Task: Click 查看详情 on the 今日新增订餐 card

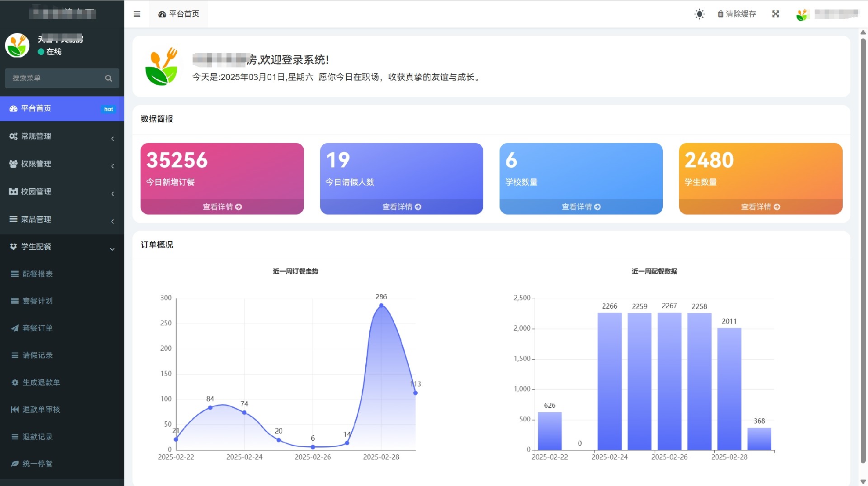Action: pyautogui.click(x=222, y=207)
